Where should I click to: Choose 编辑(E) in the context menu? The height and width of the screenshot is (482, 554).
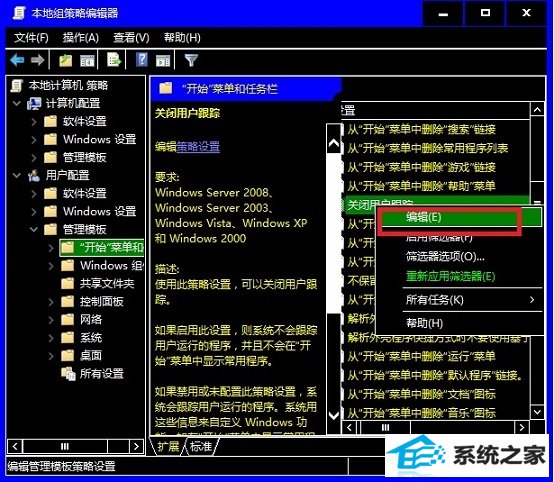click(424, 217)
